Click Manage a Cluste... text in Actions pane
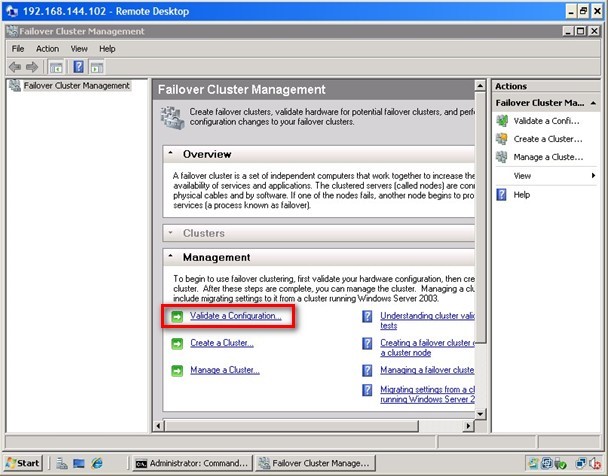 coord(548,157)
